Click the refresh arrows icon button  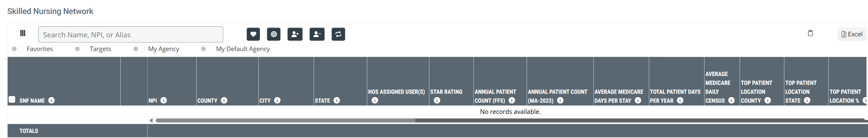[x=338, y=34]
